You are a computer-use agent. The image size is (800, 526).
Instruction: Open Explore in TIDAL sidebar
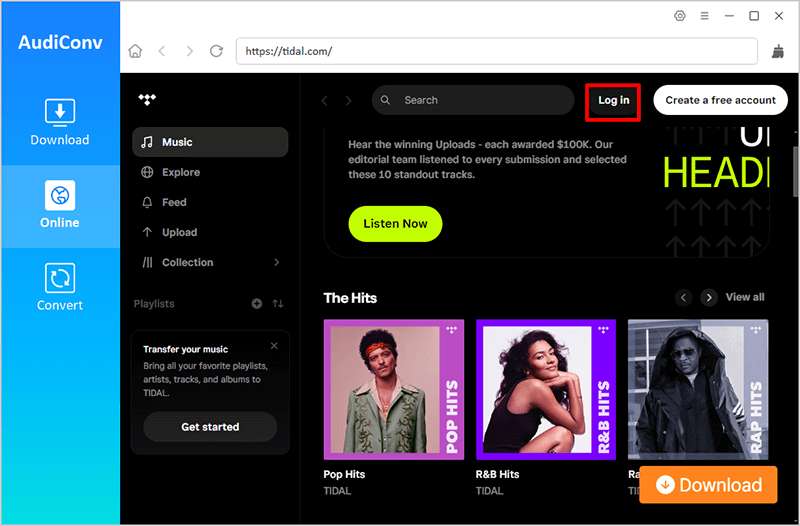[x=210, y=172]
